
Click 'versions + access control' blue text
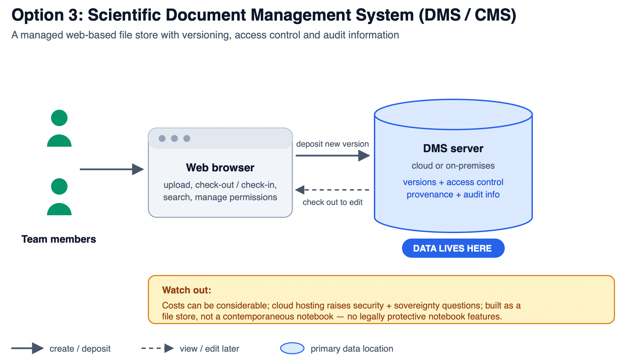tap(453, 182)
